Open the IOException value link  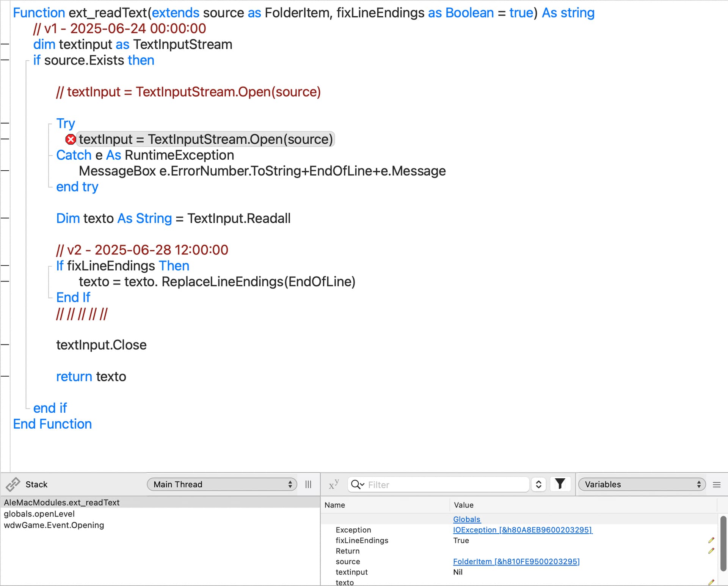coord(522,530)
